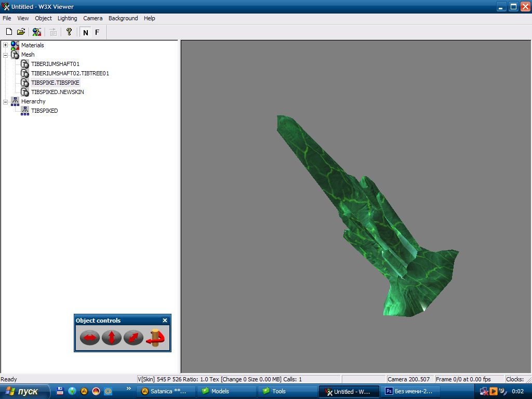Click the TIBERIUMSHAFT02.TIBTREE01 mesh icon
This screenshot has width=532, height=399.
(25, 73)
